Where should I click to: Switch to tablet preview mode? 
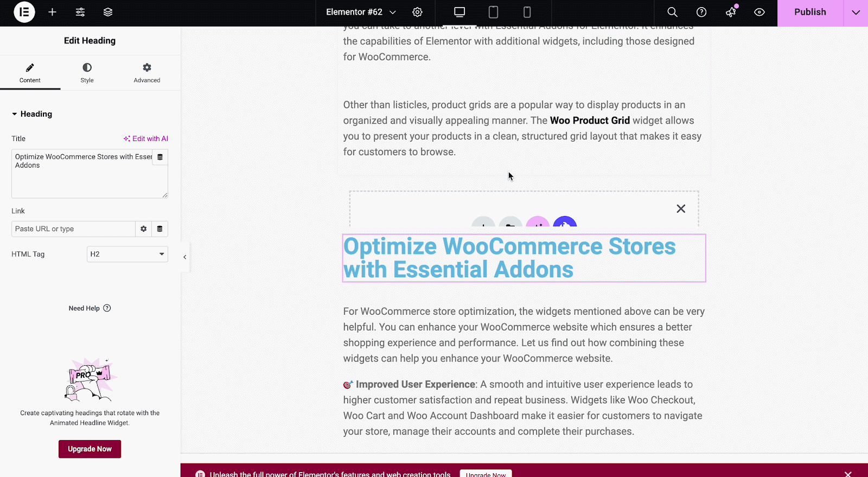[x=493, y=12]
